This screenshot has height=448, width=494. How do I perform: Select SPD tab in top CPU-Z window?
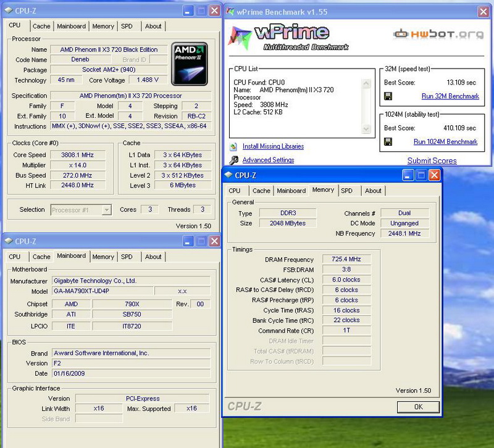click(x=127, y=26)
